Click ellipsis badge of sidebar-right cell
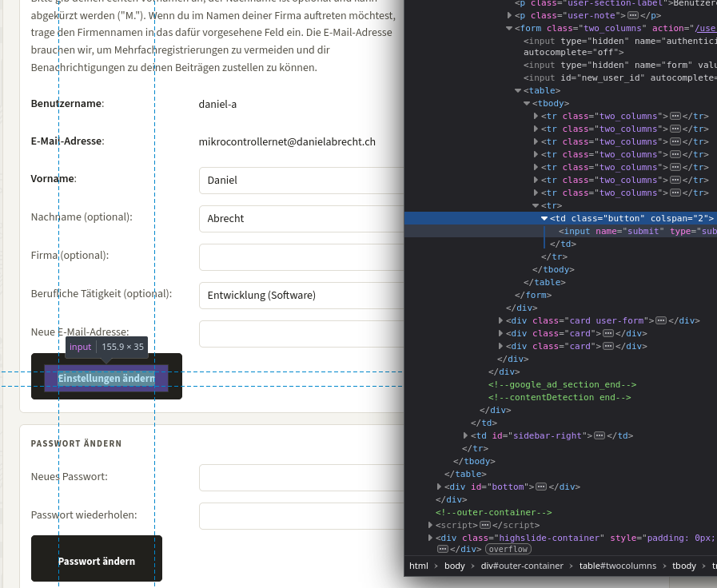Screen dimensions: 717x588 click(599, 436)
